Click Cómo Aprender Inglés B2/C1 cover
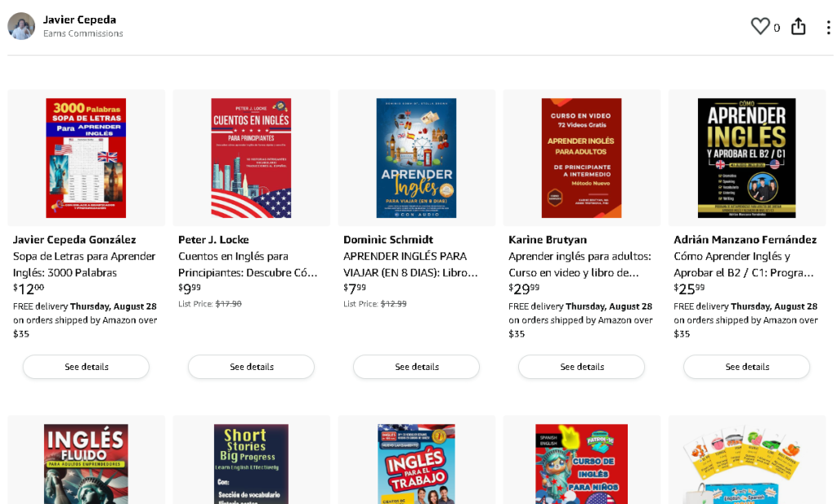 click(x=746, y=158)
